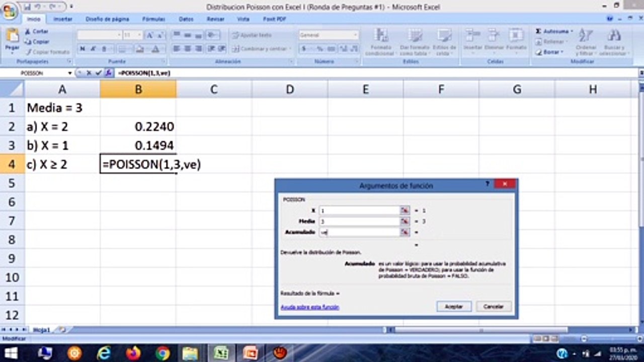Click the Media input field
This screenshot has height=362, width=644.
click(x=359, y=221)
